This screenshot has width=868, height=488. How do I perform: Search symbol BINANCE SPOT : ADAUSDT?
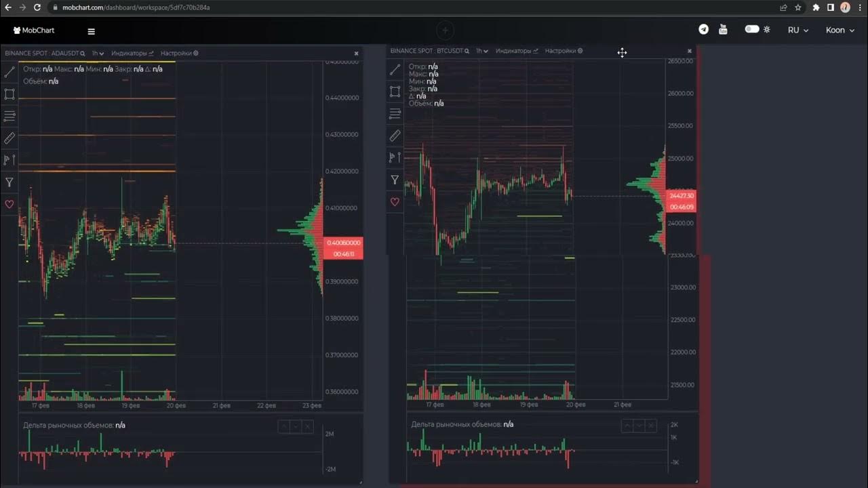click(45, 53)
